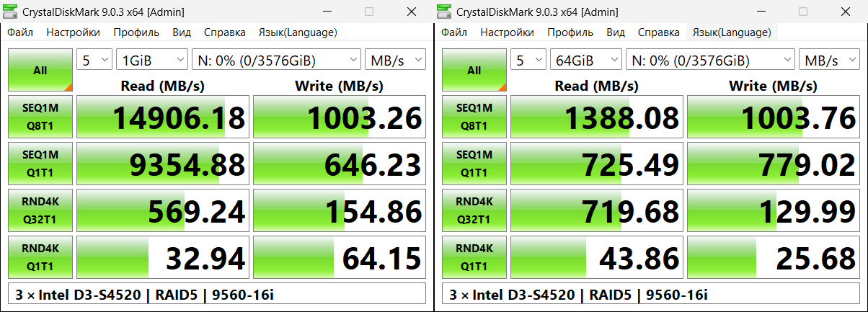Open Справка menu in right window
Viewport: 868px width, 312px height.
click(658, 32)
